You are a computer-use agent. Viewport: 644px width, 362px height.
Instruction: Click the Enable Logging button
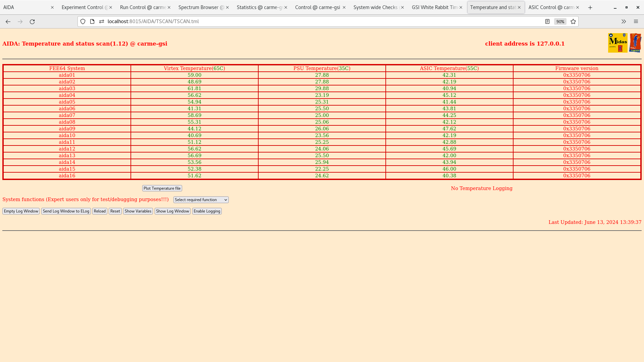point(207,211)
